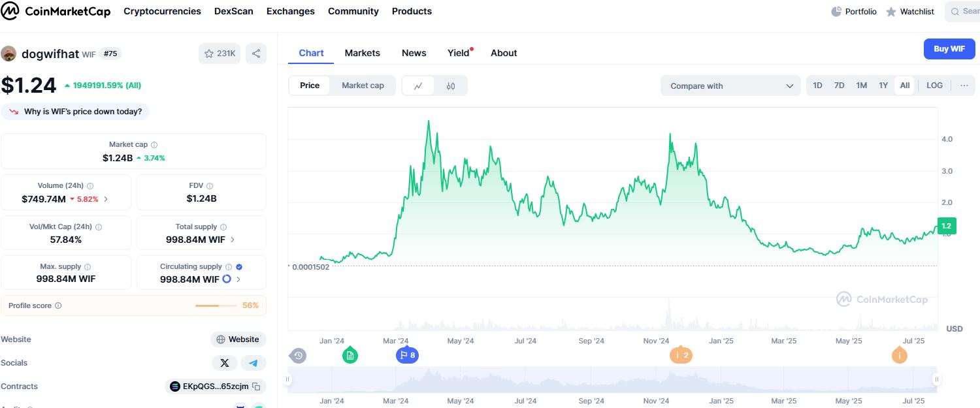The image size is (980, 408).
Task: Select the Market cap chart toggle
Action: click(363, 86)
